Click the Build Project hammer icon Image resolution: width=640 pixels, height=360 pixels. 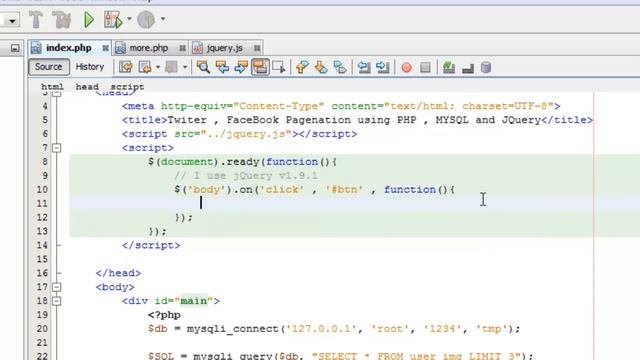tap(36, 19)
